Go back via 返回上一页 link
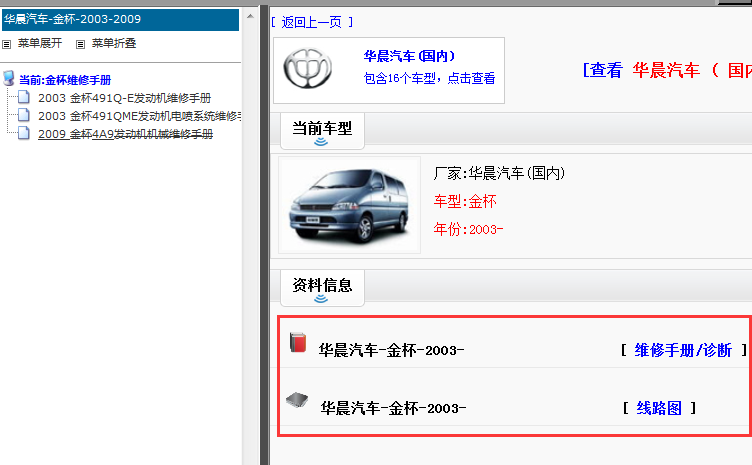The image size is (752, 465). pyautogui.click(x=312, y=22)
